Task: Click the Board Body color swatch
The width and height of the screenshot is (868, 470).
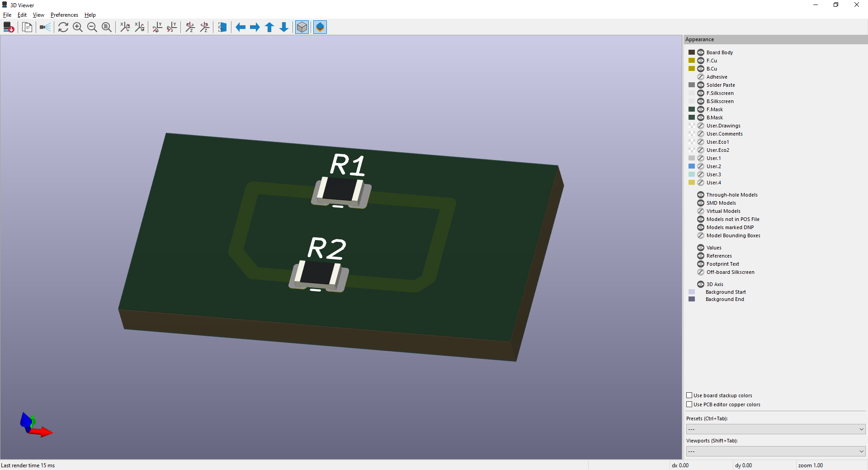Action: (692, 52)
